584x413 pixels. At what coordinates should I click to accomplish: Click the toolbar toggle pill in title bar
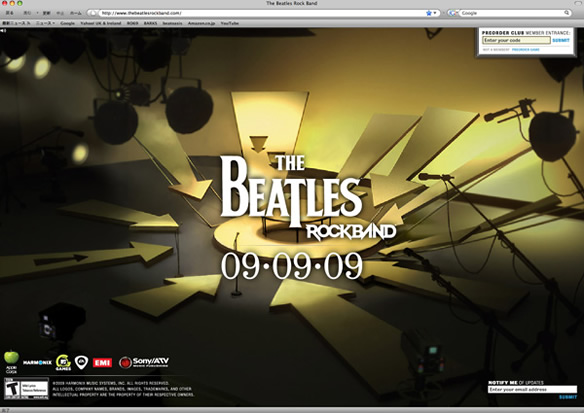(578, 3)
